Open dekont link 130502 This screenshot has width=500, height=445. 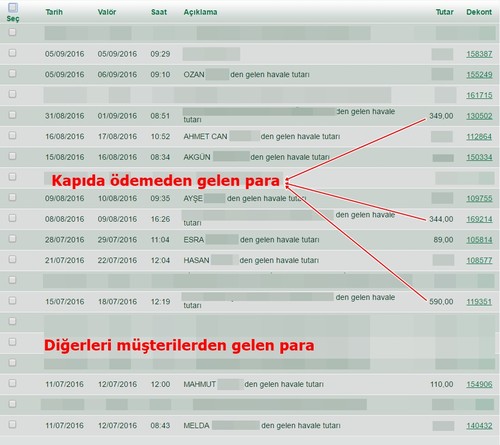[479, 116]
